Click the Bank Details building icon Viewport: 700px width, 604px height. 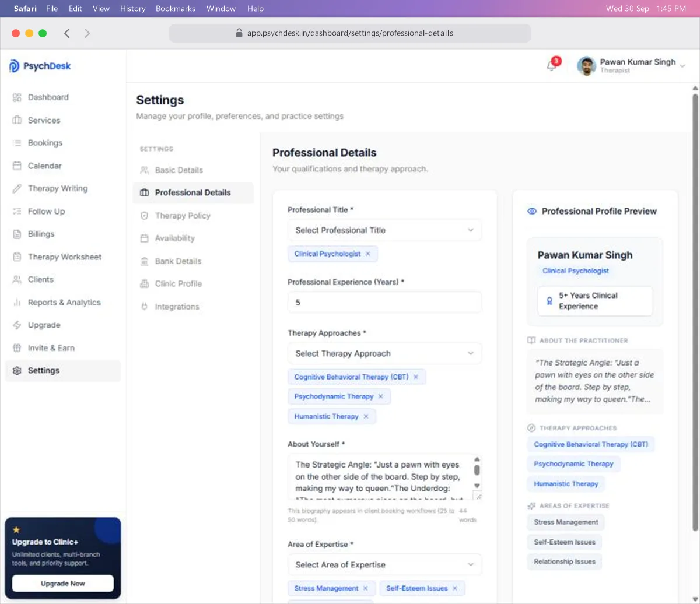(145, 261)
